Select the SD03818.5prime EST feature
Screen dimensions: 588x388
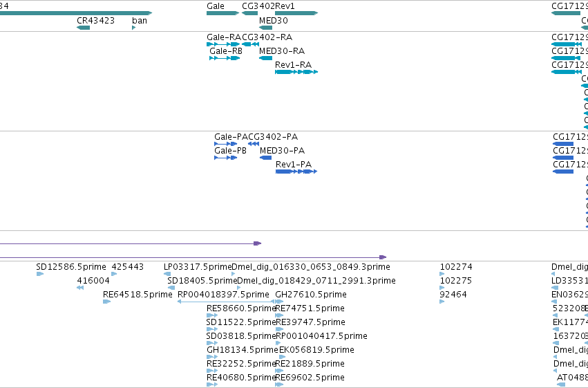[212, 343]
